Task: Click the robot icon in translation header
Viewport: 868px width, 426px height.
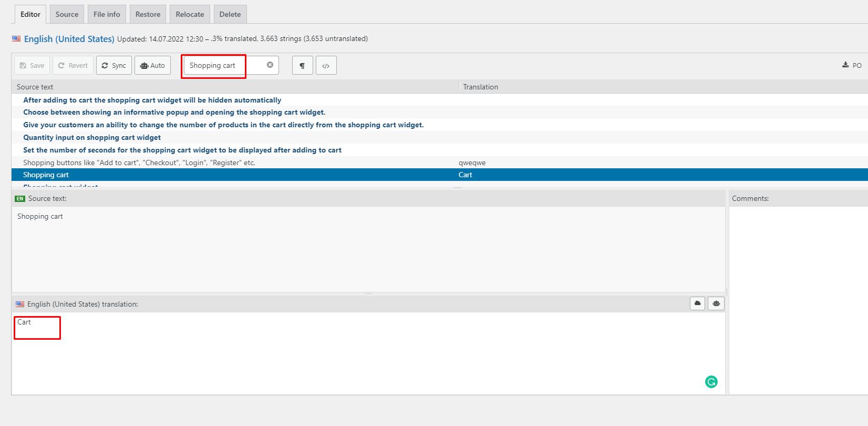Action: pyautogui.click(x=716, y=303)
